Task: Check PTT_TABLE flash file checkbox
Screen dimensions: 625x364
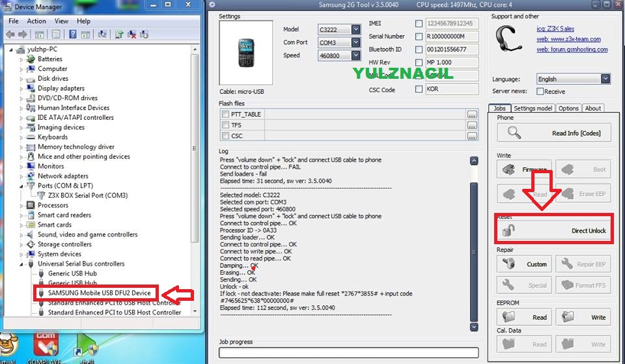Action: coord(226,114)
